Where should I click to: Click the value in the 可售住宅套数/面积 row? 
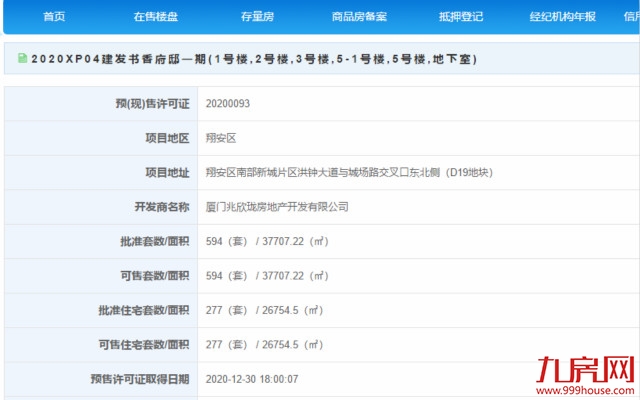264,344
